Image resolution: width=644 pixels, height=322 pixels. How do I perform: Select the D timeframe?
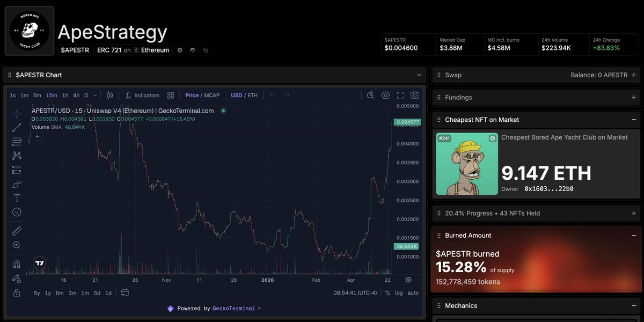(x=86, y=96)
